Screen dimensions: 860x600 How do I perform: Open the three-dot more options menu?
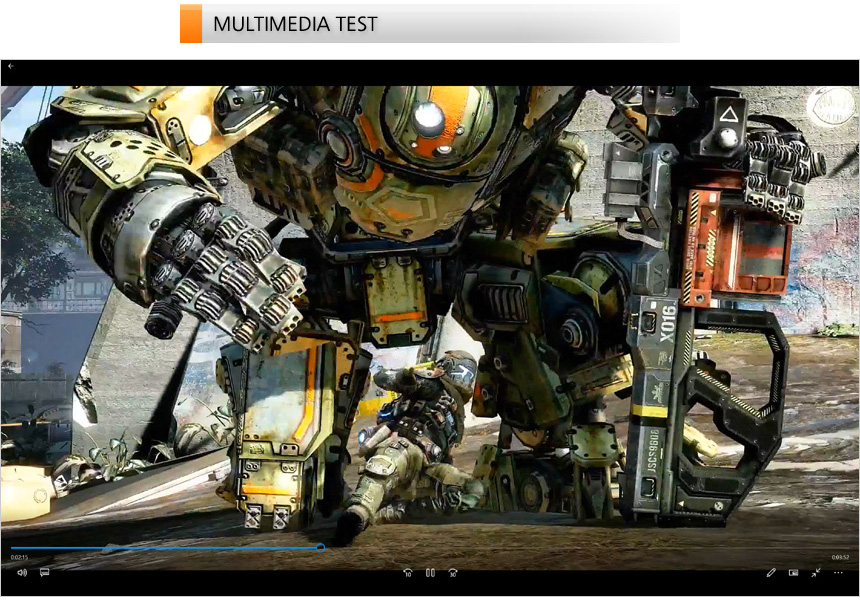[x=838, y=573]
